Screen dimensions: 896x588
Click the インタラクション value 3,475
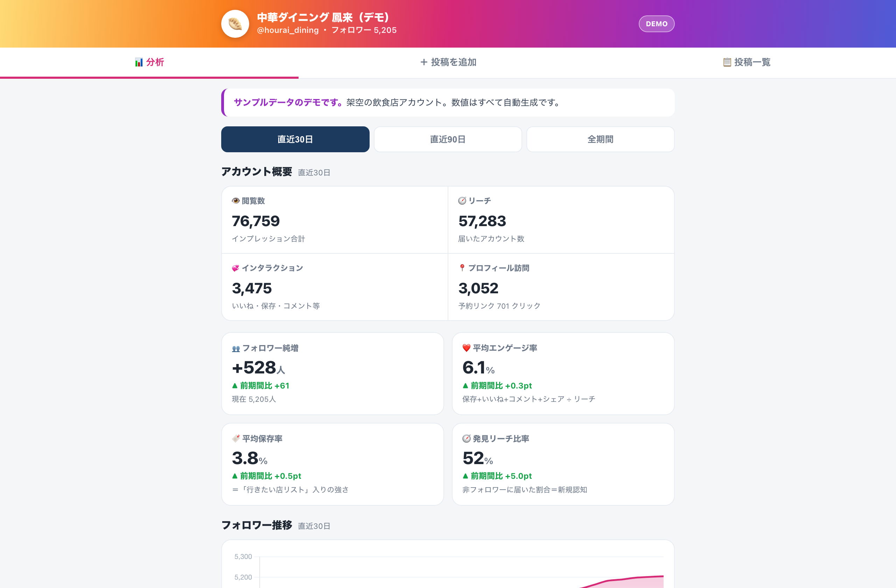pyautogui.click(x=252, y=288)
